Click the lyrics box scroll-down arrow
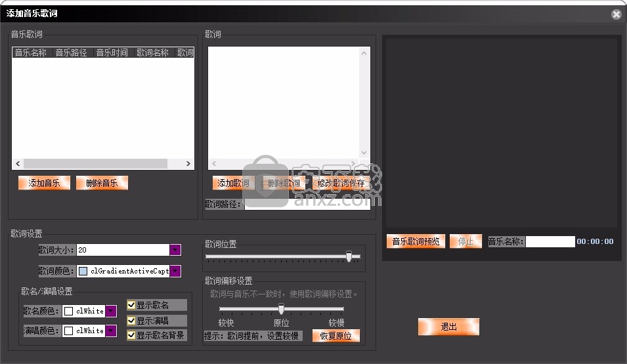 (x=364, y=152)
